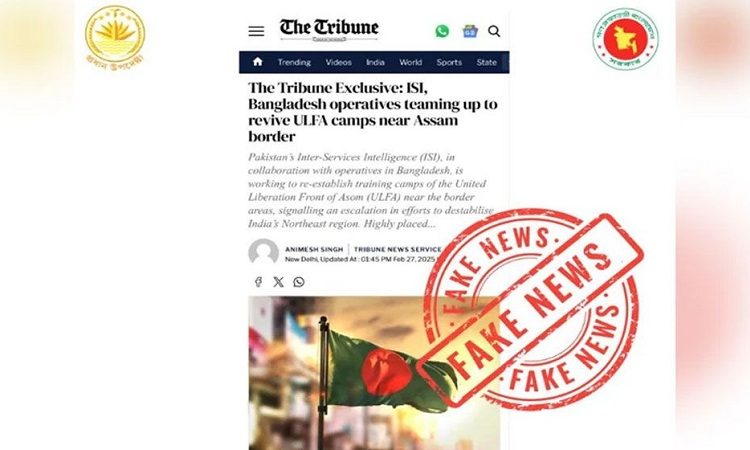Switch to the World section
The image size is (750, 450).
tap(410, 62)
